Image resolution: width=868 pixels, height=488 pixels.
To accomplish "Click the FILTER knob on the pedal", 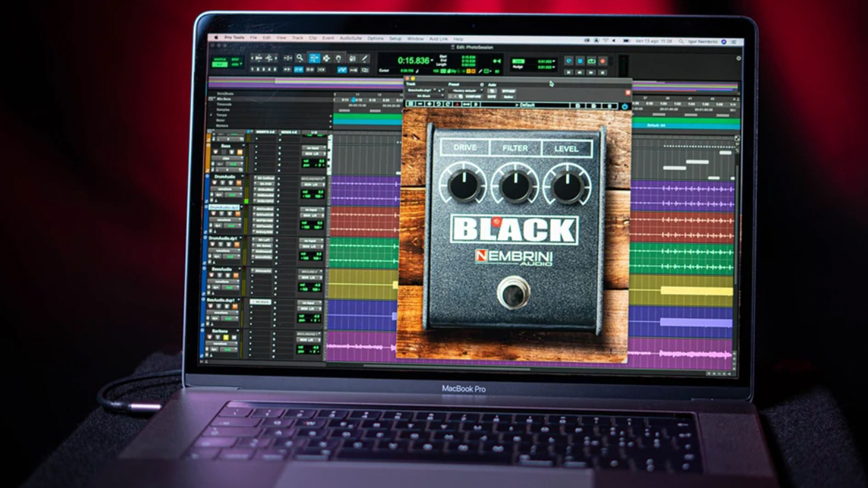I will (515, 185).
